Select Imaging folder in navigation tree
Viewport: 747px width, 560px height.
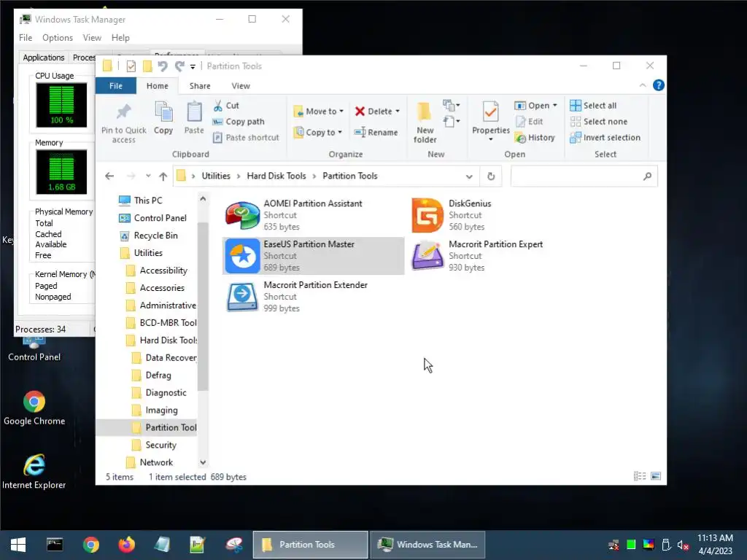161,410
